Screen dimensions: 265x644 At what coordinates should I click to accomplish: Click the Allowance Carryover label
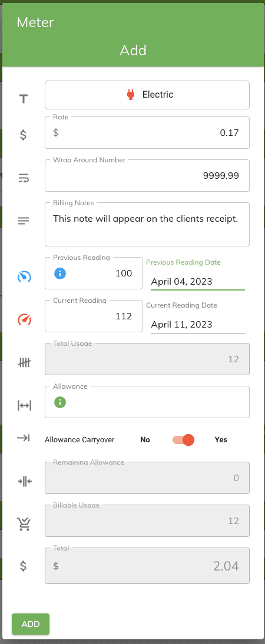click(x=79, y=440)
